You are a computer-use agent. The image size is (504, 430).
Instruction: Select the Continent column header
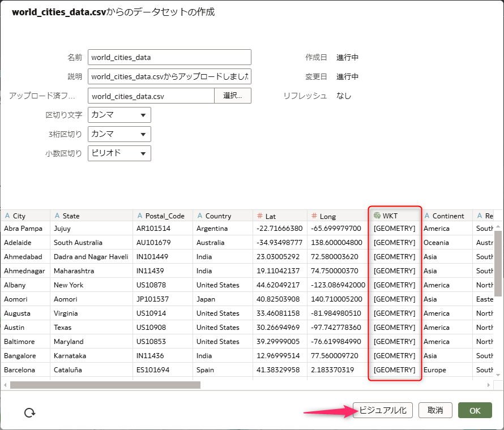tap(446, 216)
